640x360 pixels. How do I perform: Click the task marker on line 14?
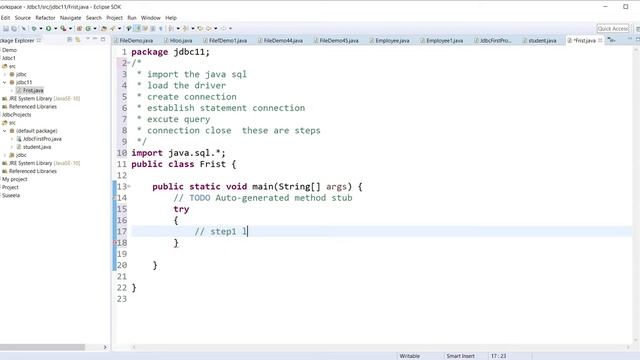click(115, 198)
